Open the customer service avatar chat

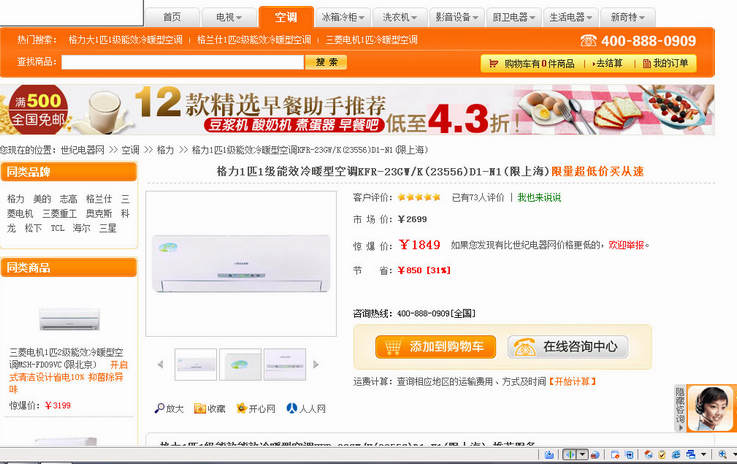[x=710, y=408]
